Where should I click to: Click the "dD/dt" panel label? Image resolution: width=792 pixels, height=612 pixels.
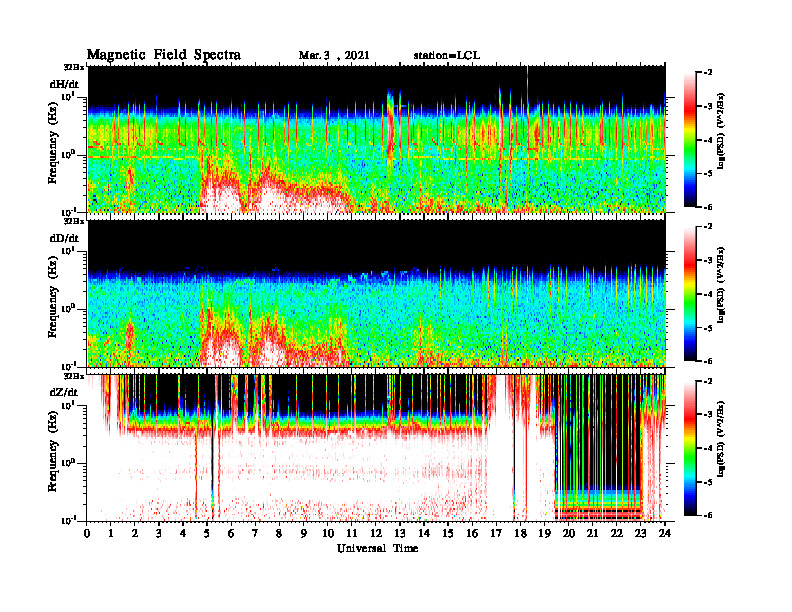[64, 238]
